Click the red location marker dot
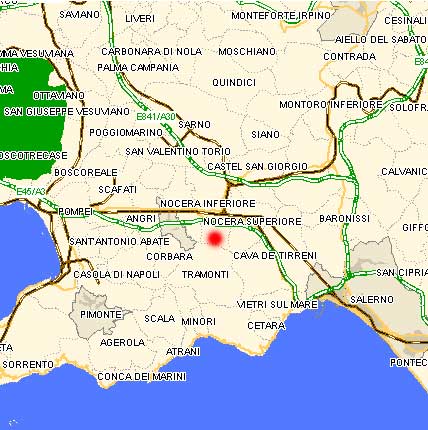Viewport: 428px width, 430px height. [215, 239]
